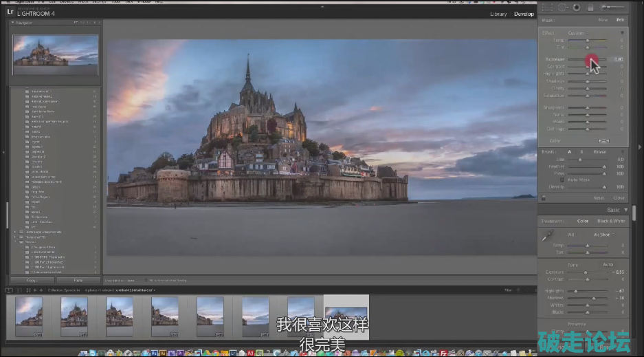Select the Red Eye Correction tool

(576, 7)
